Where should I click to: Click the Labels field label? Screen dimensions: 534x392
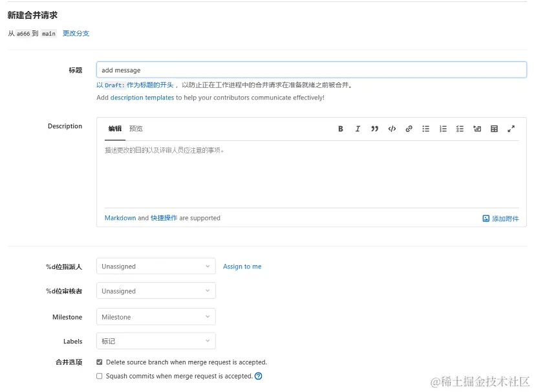(73, 341)
